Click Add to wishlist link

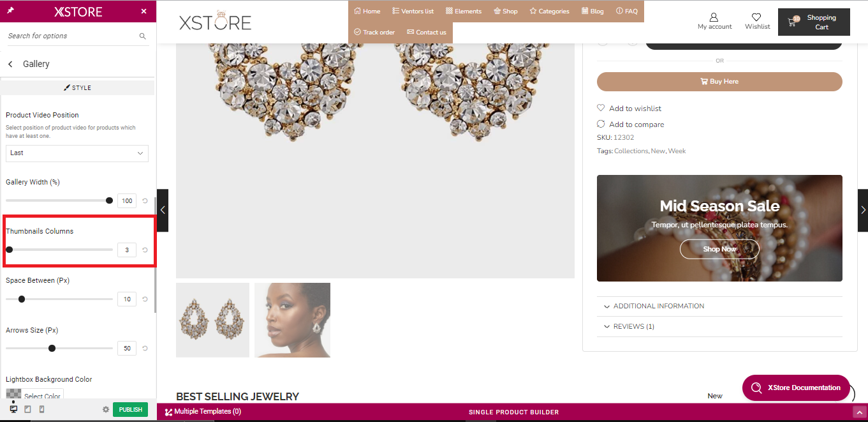click(629, 109)
